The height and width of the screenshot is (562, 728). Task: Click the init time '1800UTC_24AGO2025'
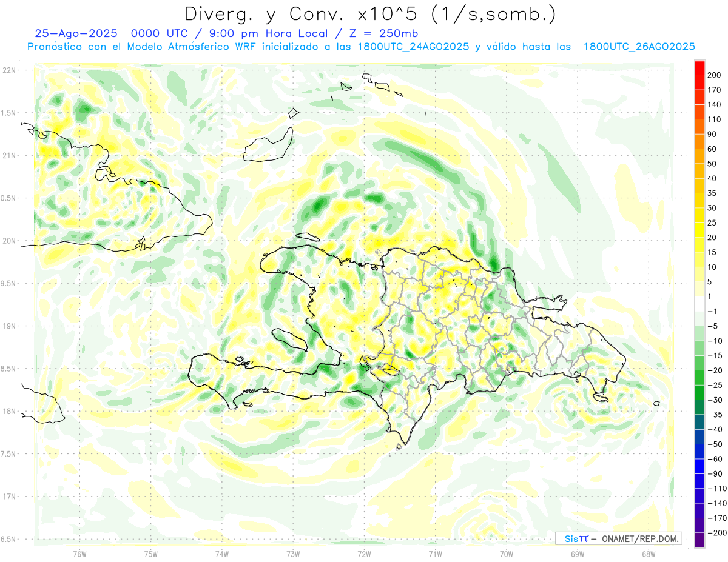413,47
